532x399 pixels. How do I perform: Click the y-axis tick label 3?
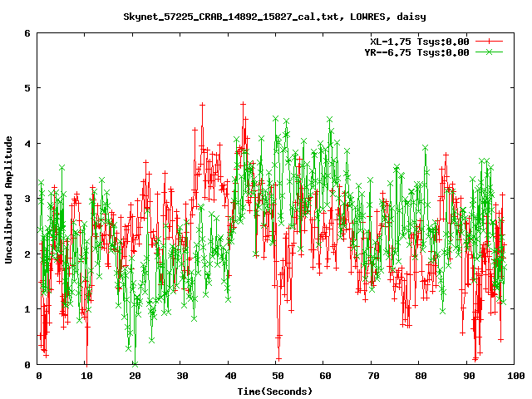27,199
